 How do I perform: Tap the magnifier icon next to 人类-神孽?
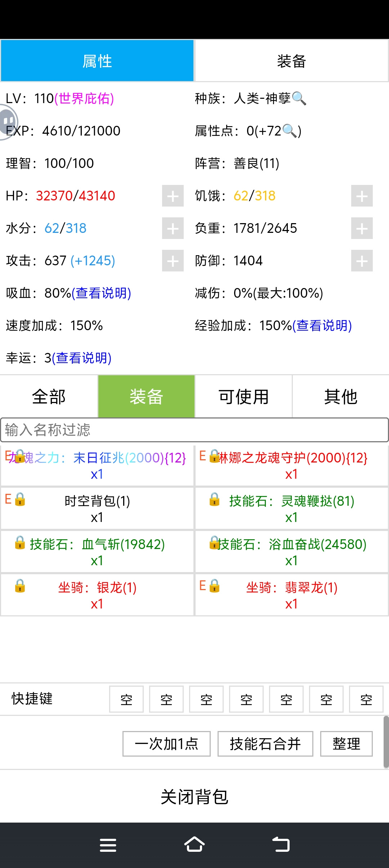pos(299,98)
